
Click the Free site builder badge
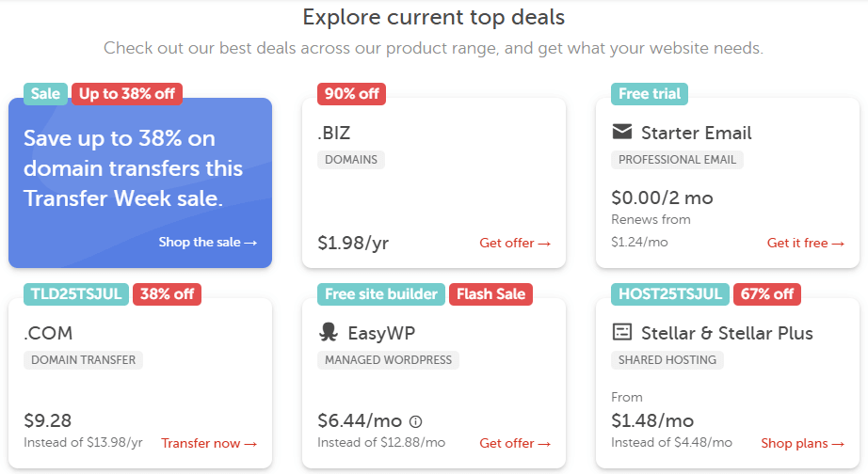[381, 293]
